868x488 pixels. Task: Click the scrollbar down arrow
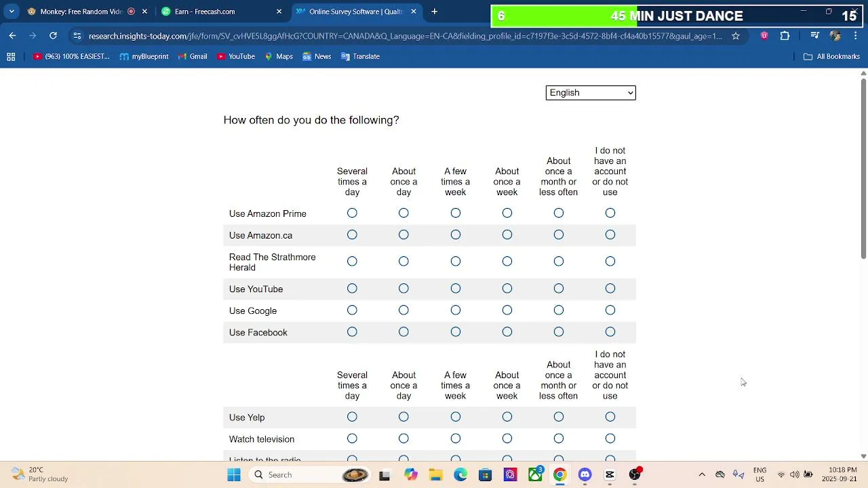click(x=863, y=456)
